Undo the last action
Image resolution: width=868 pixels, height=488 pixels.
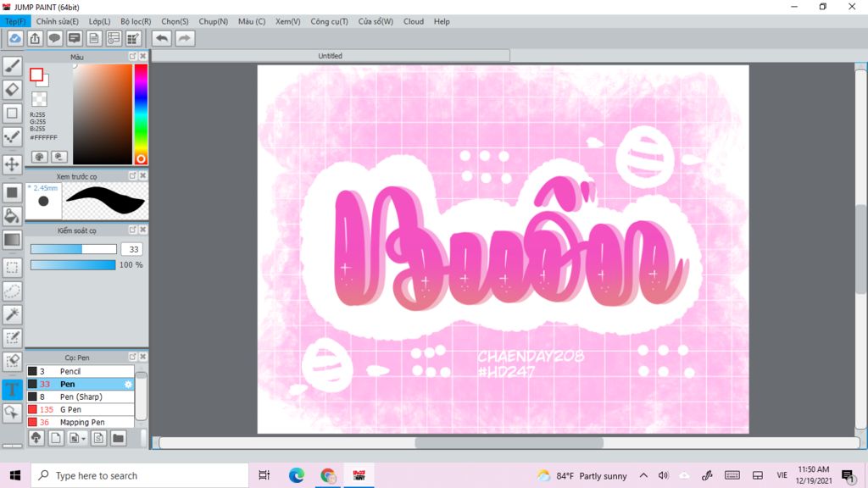(x=162, y=38)
